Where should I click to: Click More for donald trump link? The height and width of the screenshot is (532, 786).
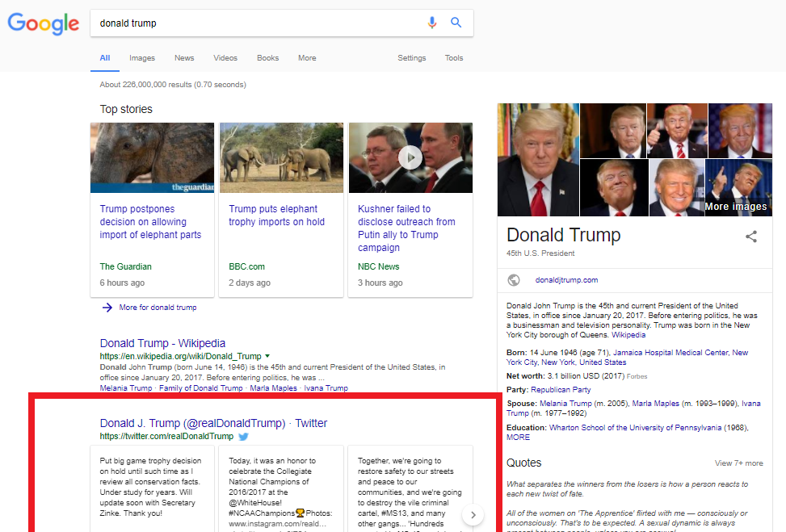click(x=158, y=308)
